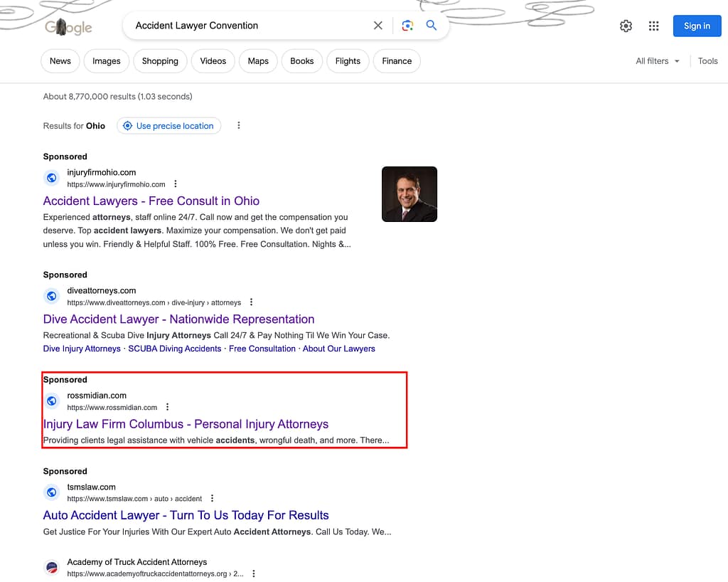Image resolution: width=728 pixels, height=582 pixels.
Task: Open three-dot menu beside diveattorneys.com URL
Action: coord(251,302)
